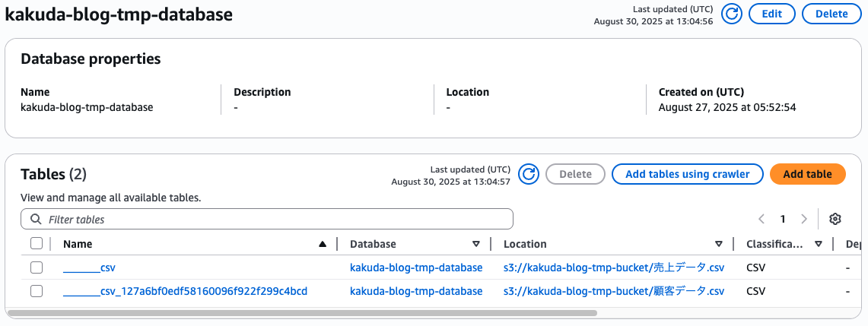Check the first table row checkbox
Viewport: 868px width, 326px height.
point(37,267)
